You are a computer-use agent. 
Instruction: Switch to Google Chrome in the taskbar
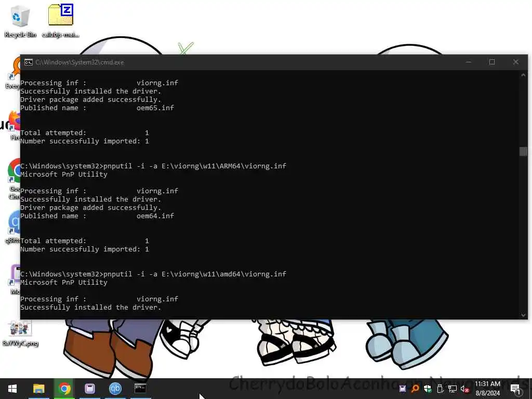(x=64, y=389)
